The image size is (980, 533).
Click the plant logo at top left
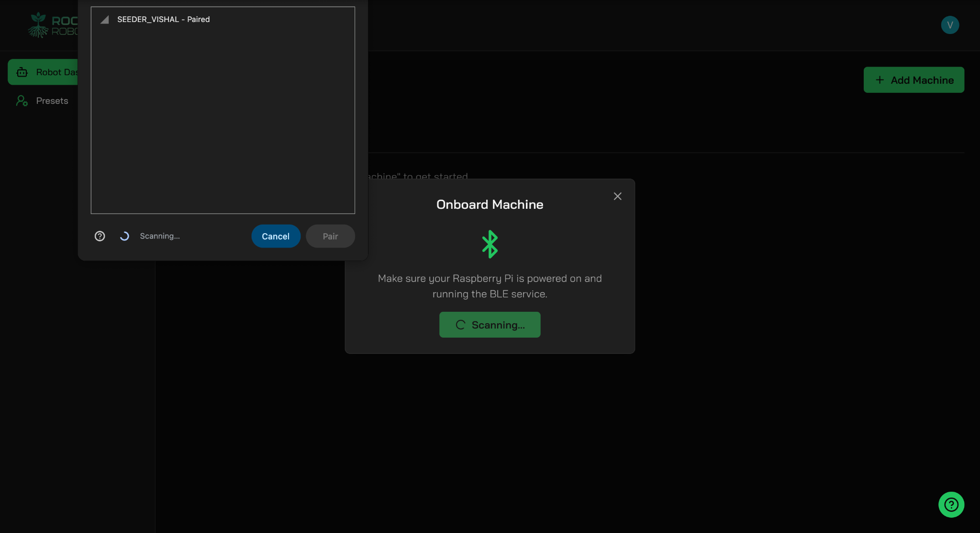click(x=38, y=25)
